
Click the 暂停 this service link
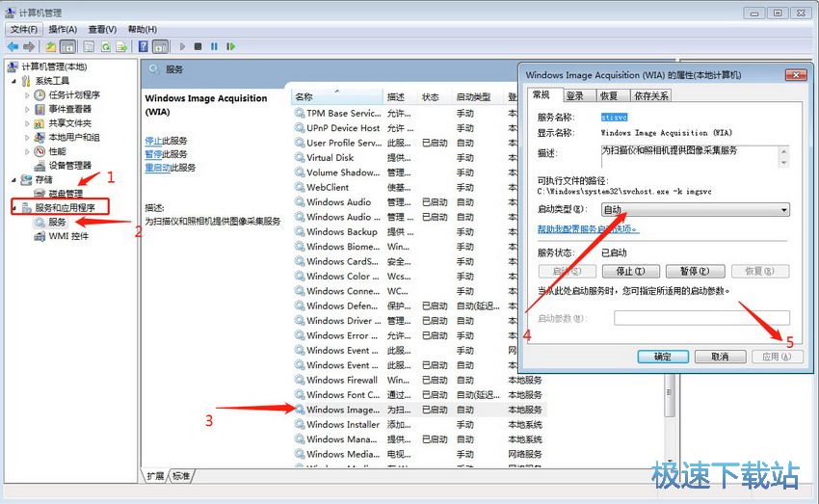pos(153,154)
